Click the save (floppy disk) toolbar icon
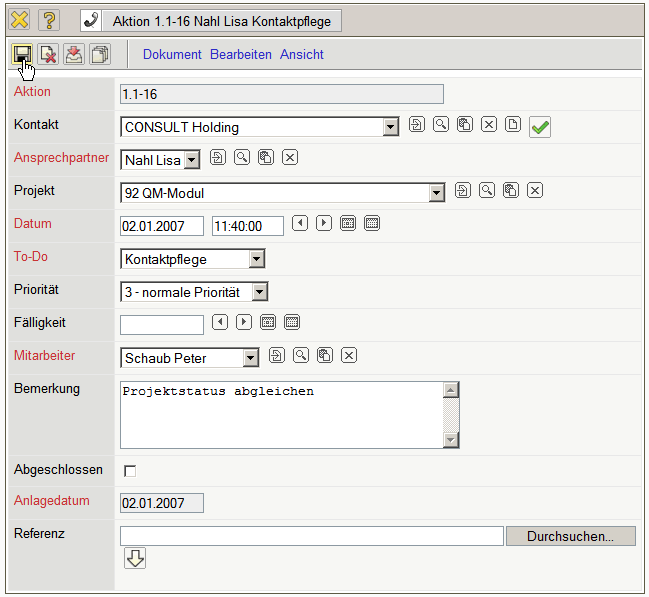 point(22,55)
